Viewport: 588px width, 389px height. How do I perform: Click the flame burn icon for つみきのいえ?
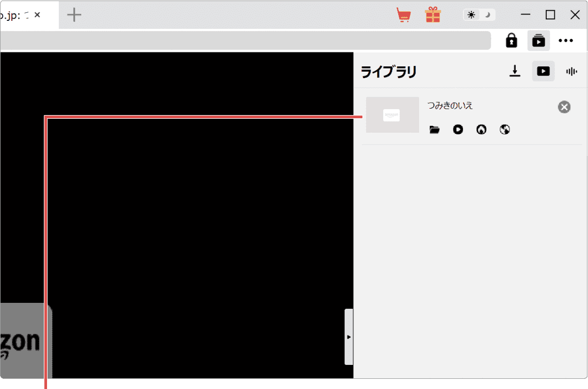[x=482, y=129]
